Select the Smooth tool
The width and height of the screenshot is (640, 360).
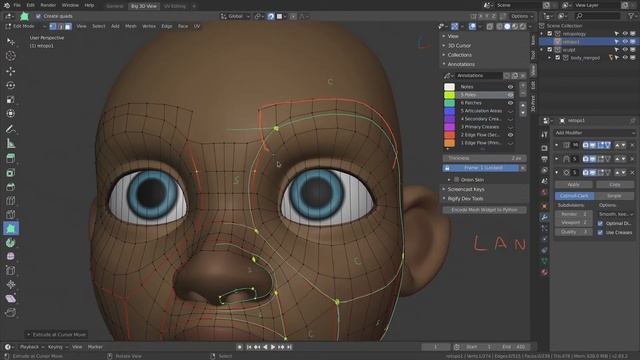(11, 256)
